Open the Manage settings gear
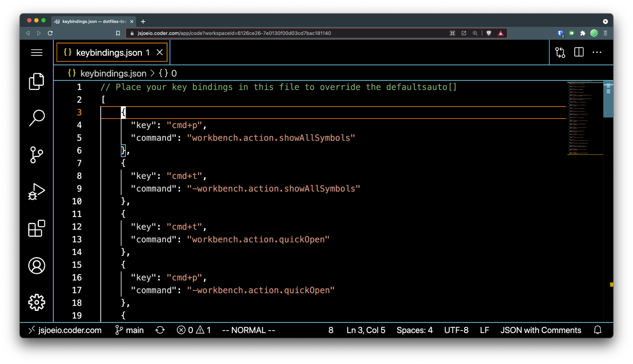Screen dimensions: 633x364 point(36,302)
